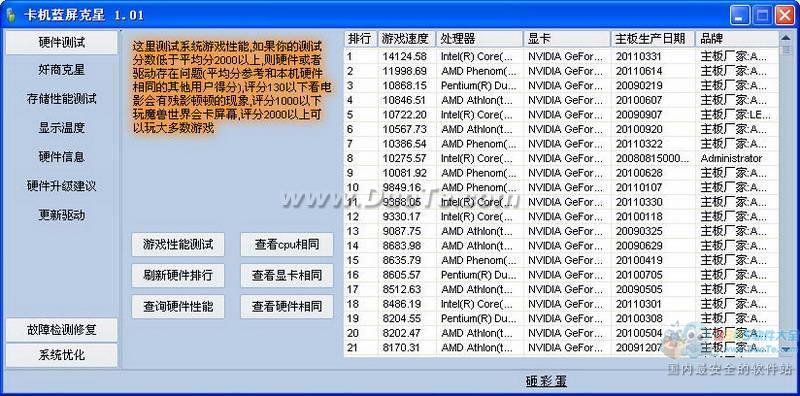
Task: Open the 硬件测试 sidebar tab
Action: pos(61,42)
